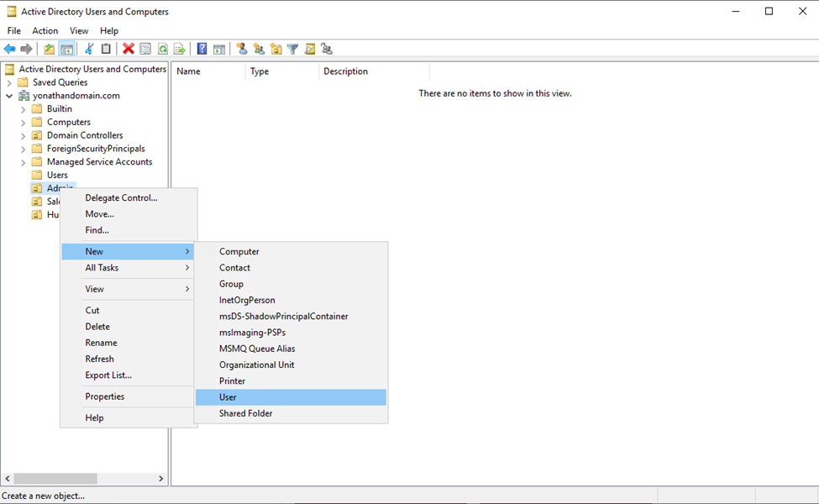Open the Help menu in menu bar
Viewport: 819px width, 504px height.
coord(109,31)
